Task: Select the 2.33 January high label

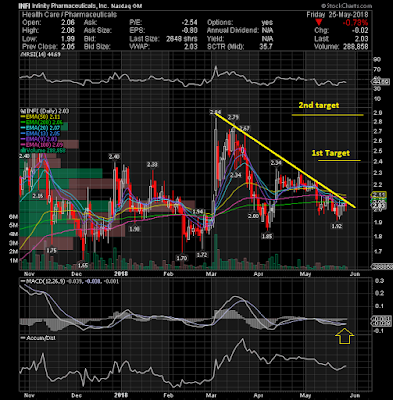Action: tap(152, 164)
